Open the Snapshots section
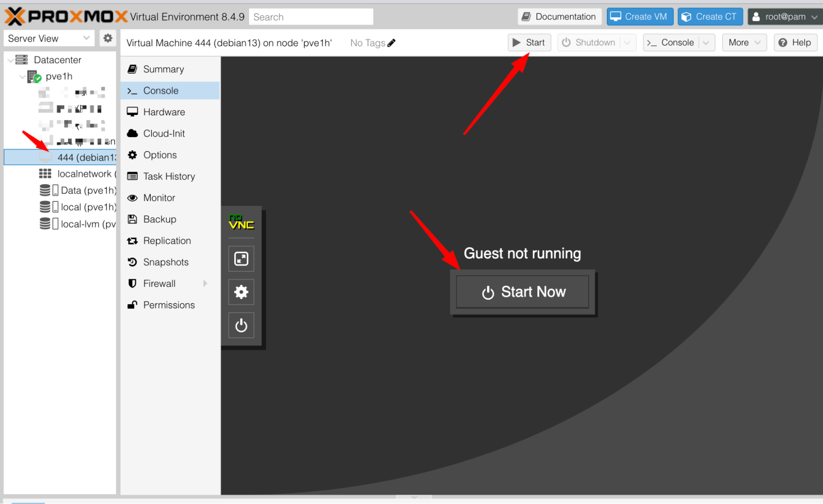The height and width of the screenshot is (504, 823). [166, 262]
